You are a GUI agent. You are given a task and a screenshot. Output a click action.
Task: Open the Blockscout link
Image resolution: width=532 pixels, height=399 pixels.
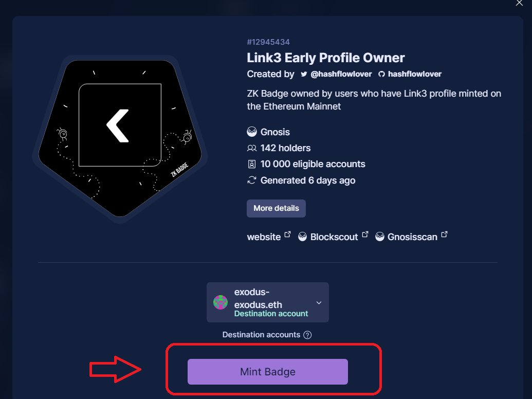[x=334, y=237]
